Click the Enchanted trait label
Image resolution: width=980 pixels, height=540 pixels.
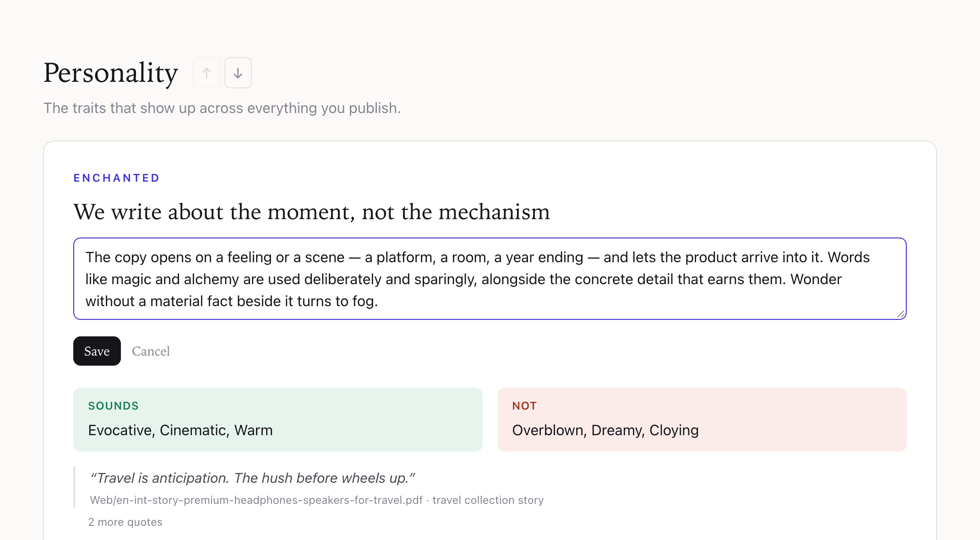click(x=116, y=178)
